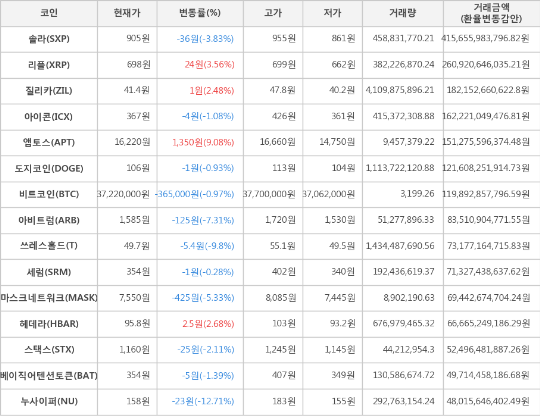Click SXP current price 905원

138,39
